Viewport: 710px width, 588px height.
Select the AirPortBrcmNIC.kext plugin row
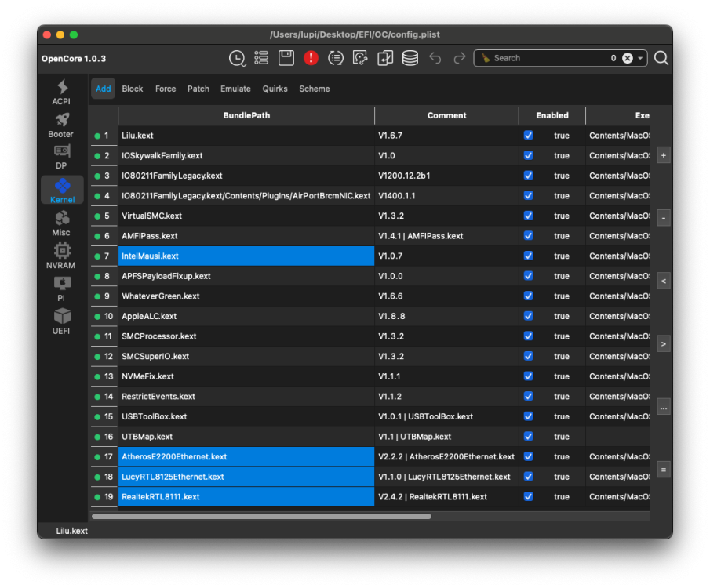[x=246, y=195]
